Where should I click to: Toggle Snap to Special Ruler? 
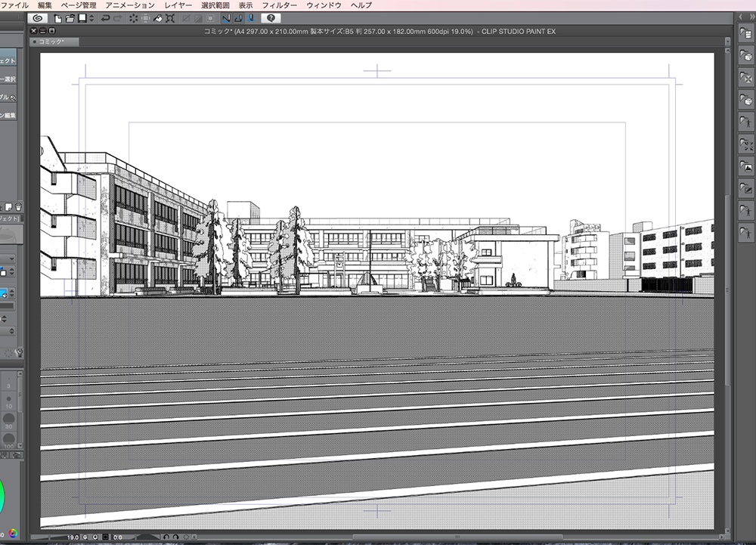(238, 18)
